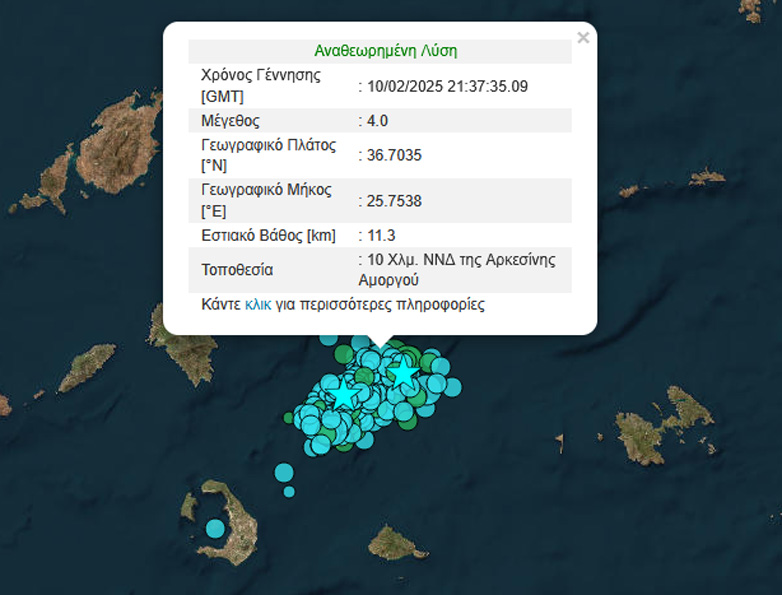
Task: Click the green circle at the cluster's upper left
Action: 342,354
